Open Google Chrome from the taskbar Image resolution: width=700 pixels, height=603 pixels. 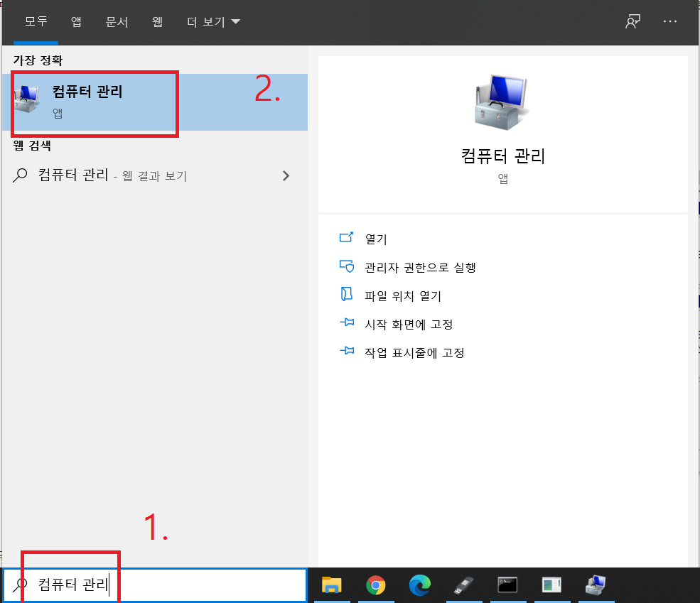[x=375, y=585]
